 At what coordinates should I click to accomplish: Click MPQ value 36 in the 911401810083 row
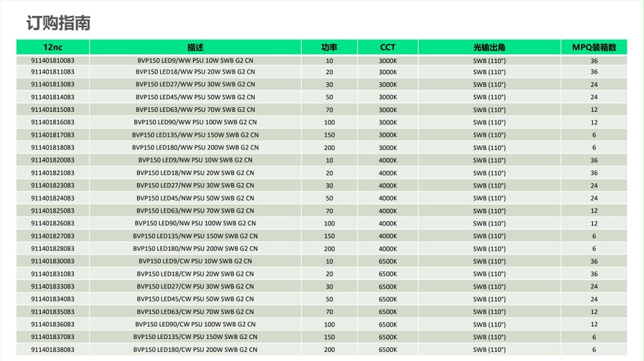coord(594,61)
